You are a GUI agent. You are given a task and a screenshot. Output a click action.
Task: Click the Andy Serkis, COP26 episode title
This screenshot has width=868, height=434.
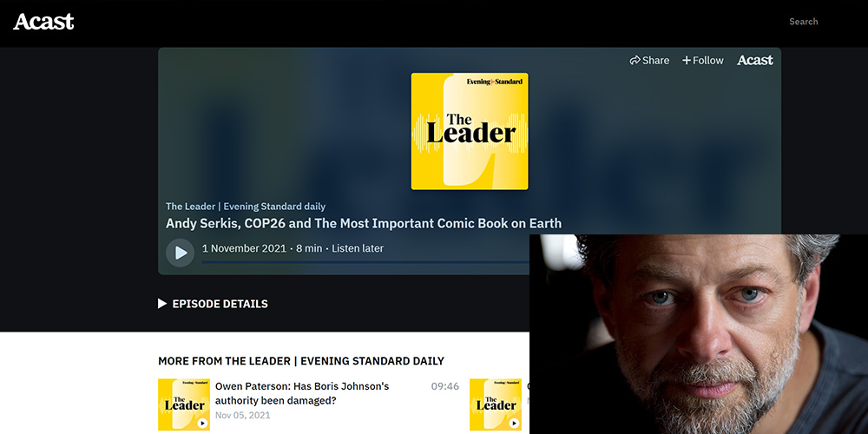point(364,223)
